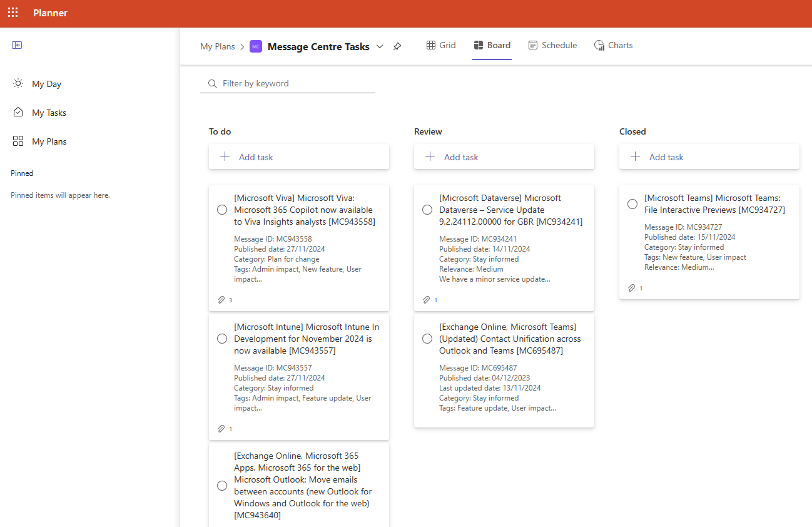Click the Message Centre Tasks plan icon
The image size is (812, 527).
pos(255,46)
